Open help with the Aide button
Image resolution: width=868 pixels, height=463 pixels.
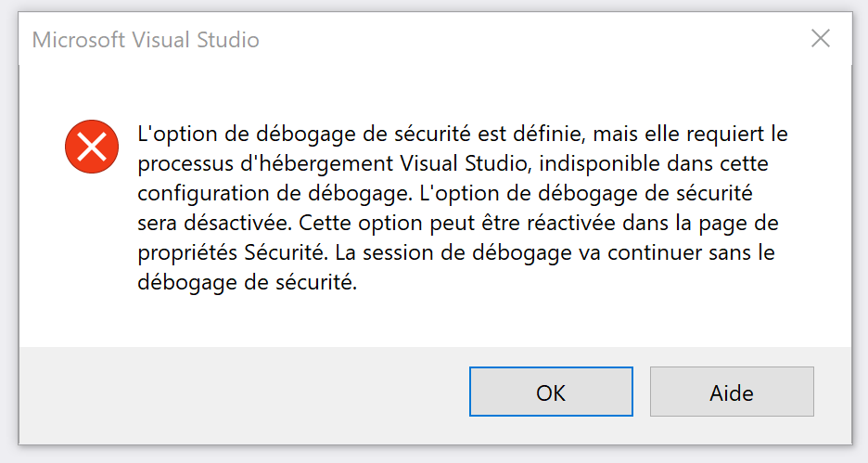732,392
